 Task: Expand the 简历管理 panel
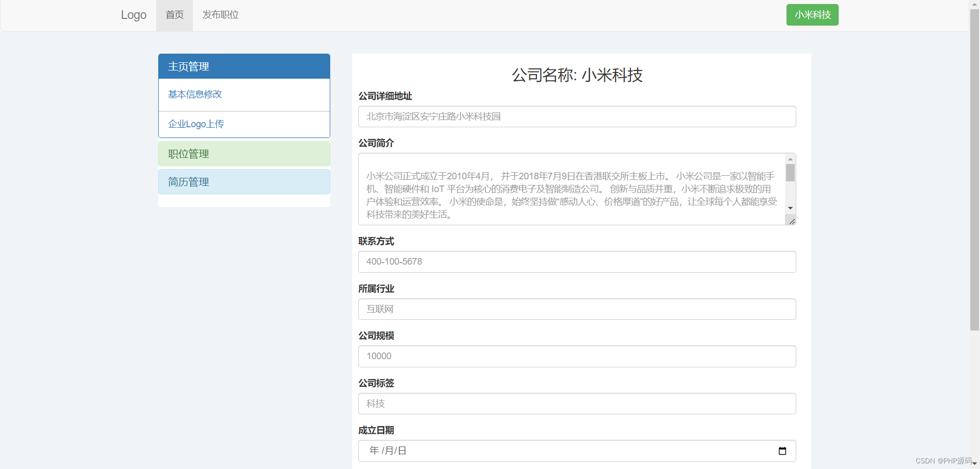(x=244, y=182)
